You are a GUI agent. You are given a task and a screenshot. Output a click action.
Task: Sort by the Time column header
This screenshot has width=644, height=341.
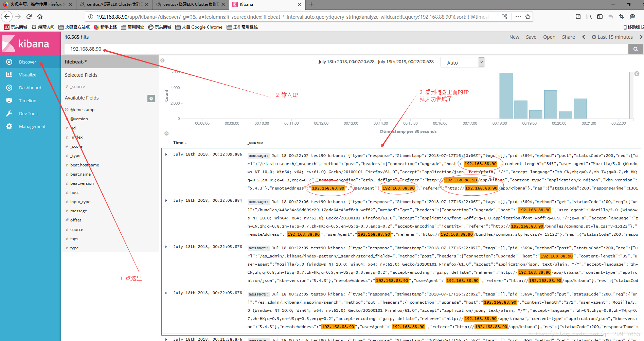(x=180, y=143)
